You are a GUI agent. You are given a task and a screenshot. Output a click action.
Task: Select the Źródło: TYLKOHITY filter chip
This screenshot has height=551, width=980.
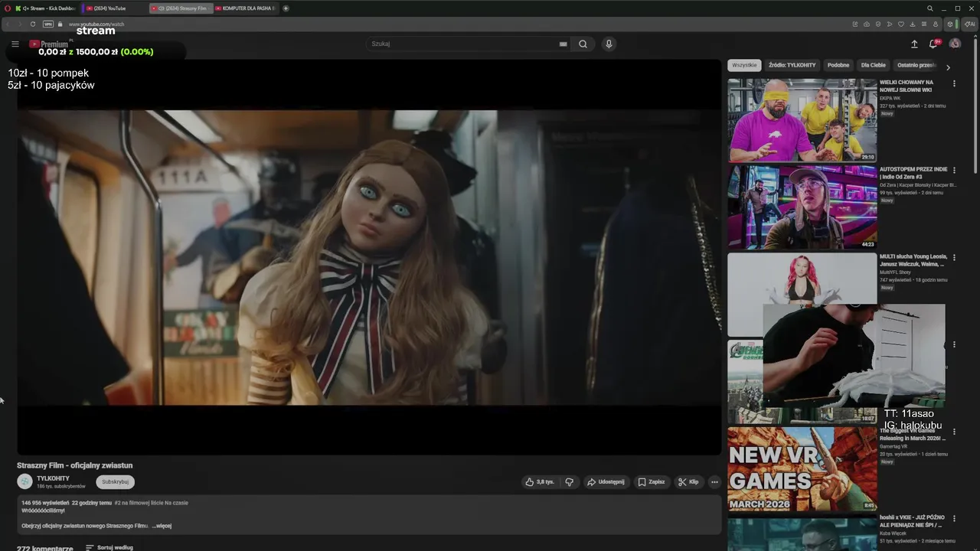coord(792,65)
